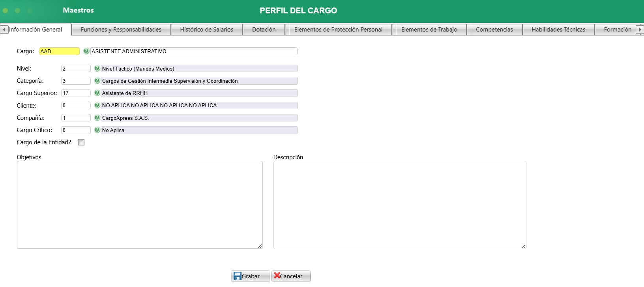Click the PERFIL DEL CARGO title
The image size is (644, 287).
click(298, 11)
